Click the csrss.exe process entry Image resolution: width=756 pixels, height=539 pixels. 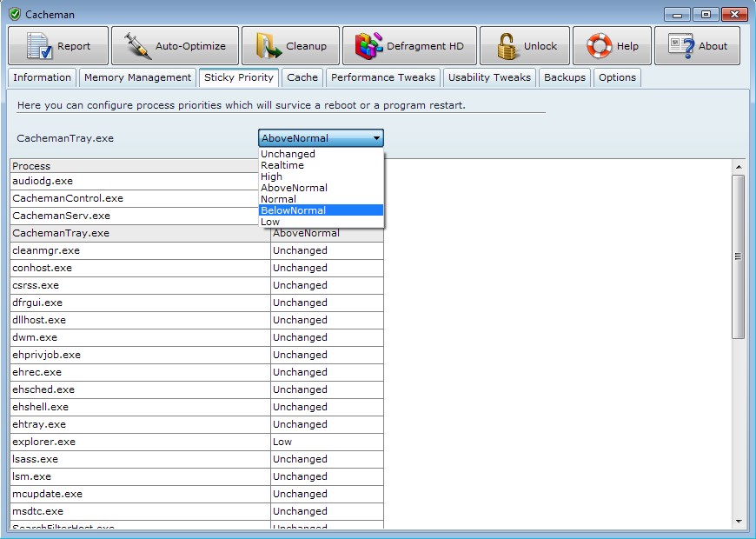tap(140, 285)
